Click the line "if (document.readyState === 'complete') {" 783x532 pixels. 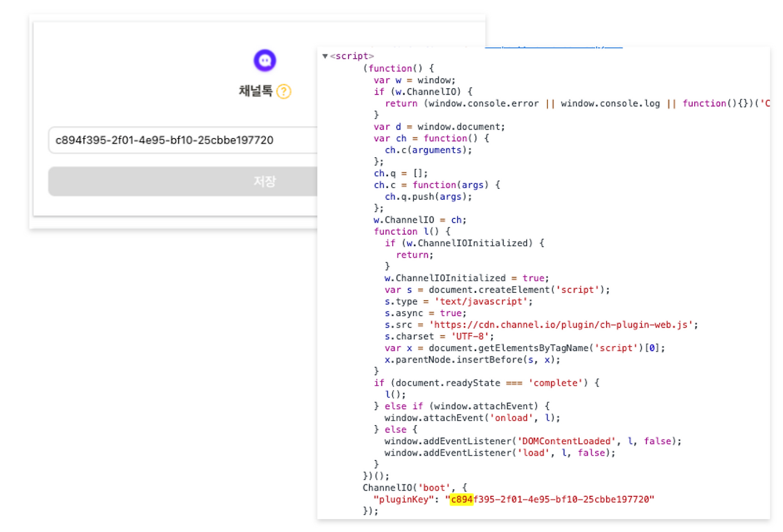[487, 383]
